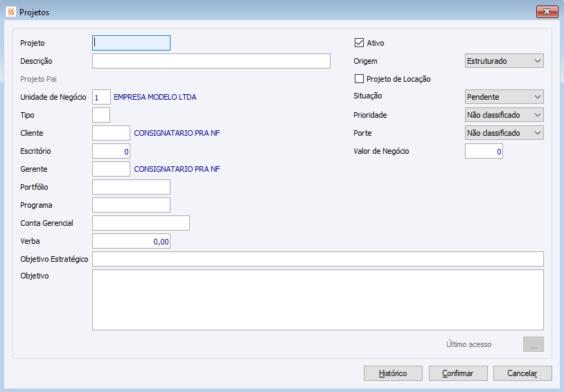This screenshot has height=392, width=564.
Task: Click the Valor de Negócio field
Action: point(484,151)
